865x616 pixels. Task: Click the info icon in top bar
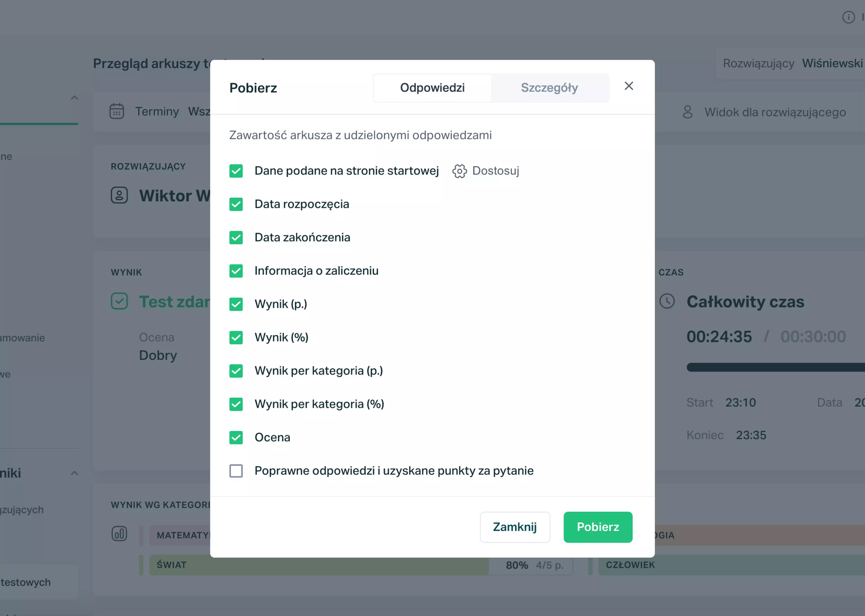848,17
